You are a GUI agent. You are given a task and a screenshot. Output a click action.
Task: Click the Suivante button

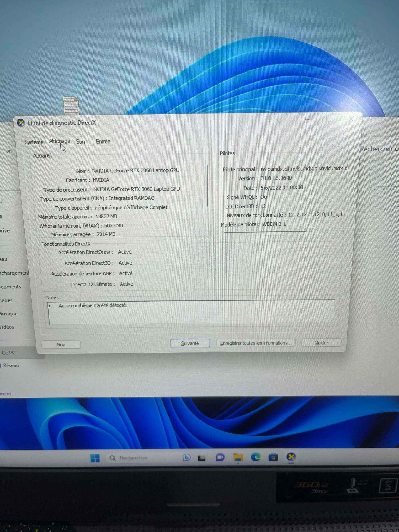[190, 343]
